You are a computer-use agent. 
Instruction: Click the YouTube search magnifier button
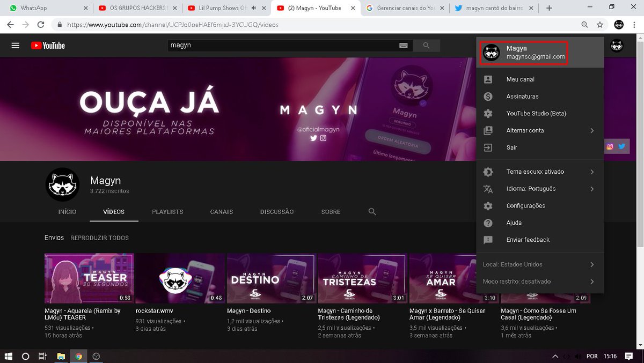click(427, 46)
